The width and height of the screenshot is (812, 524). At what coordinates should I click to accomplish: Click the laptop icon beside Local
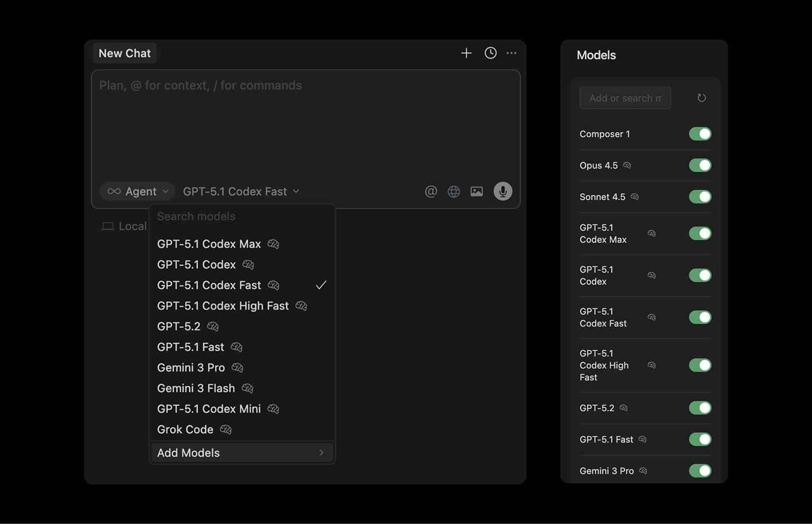coord(108,226)
